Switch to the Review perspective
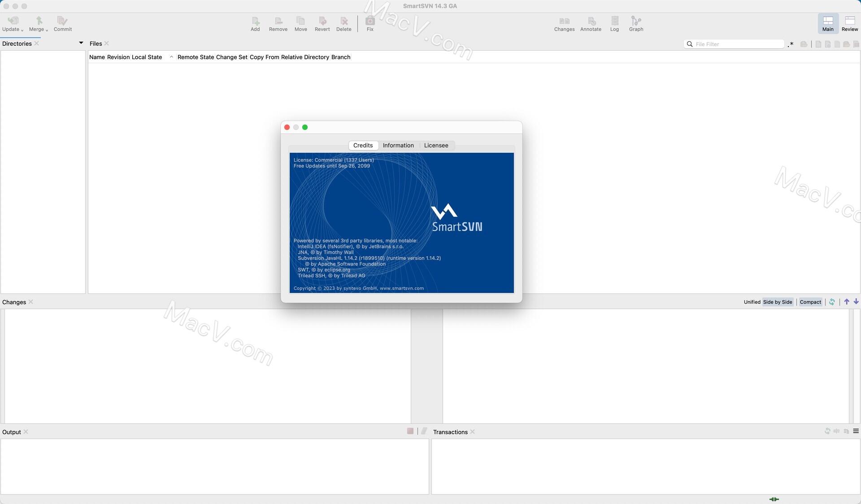Viewport: 861px width, 504px height. 849,23
